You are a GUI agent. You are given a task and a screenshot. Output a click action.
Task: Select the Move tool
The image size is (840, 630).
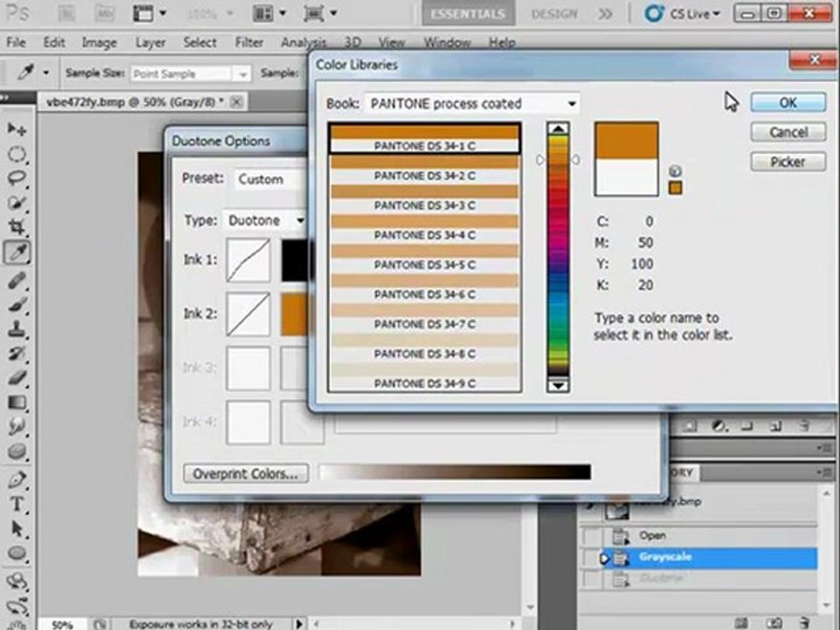tap(17, 129)
